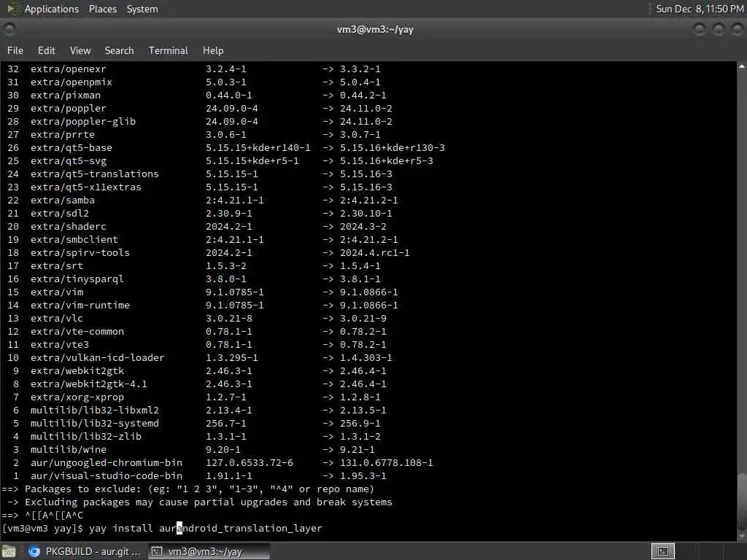
Task: Click the text extra/pixman
Action: (65, 96)
